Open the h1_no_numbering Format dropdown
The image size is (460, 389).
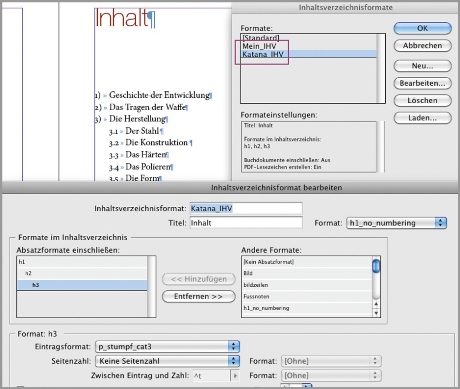[x=397, y=223]
